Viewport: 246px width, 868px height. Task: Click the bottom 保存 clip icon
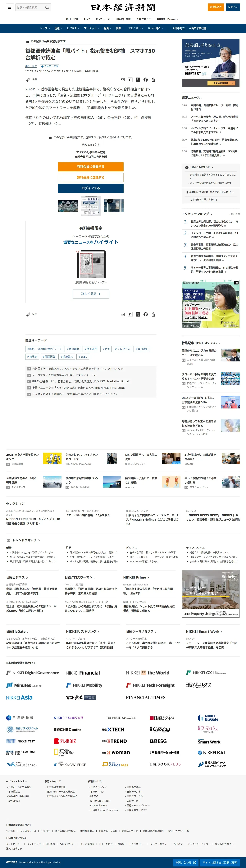coord(29,314)
